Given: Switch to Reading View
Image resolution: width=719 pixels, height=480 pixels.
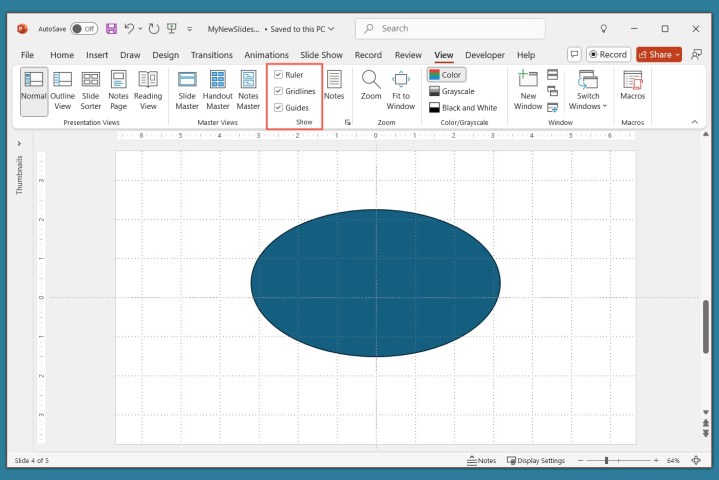Looking at the screenshot, I should (148, 90).
